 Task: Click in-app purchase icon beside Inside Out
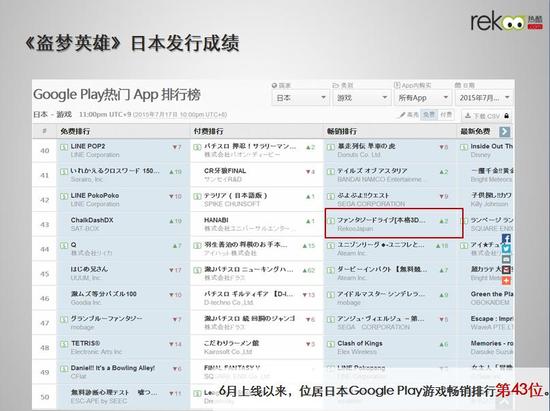(x=464, y=147)
